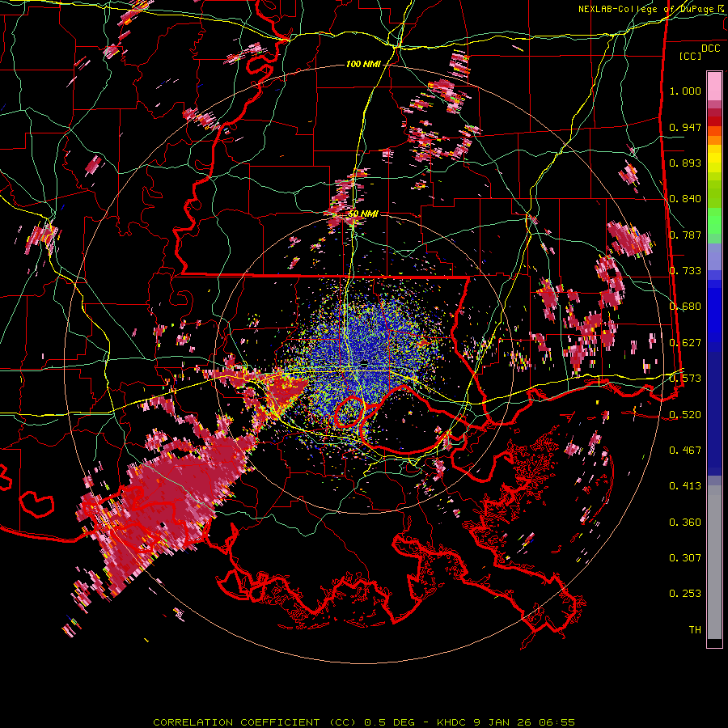This screenshot has height=728, width=728.
Task: Click the 0.840 color scale value
Action: [685, 199]
